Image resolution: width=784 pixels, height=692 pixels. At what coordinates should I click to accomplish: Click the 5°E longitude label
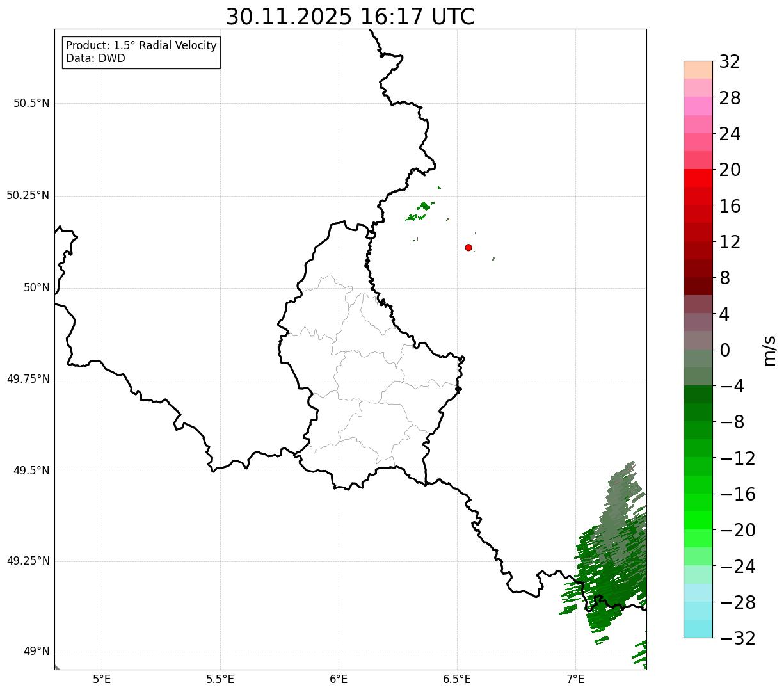(102, 679)
